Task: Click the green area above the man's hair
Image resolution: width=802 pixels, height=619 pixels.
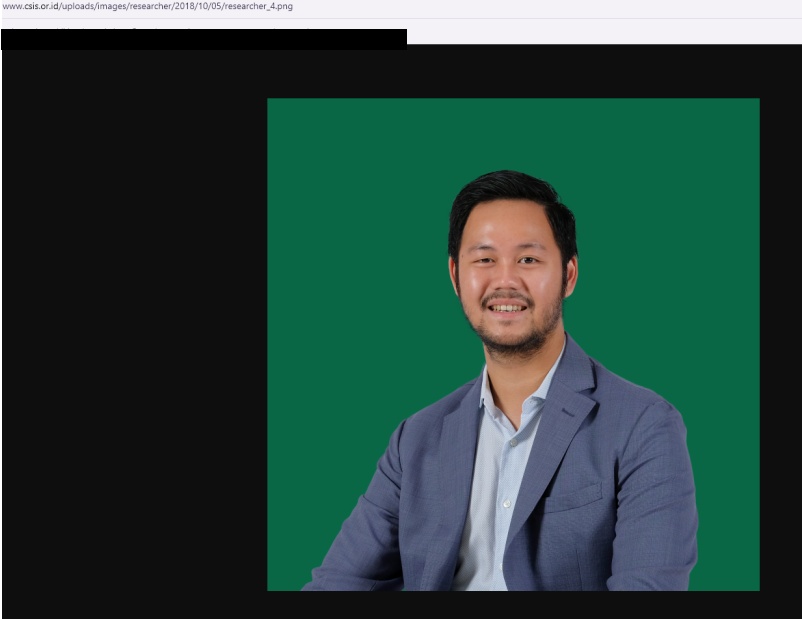Action: coord(512,135)
